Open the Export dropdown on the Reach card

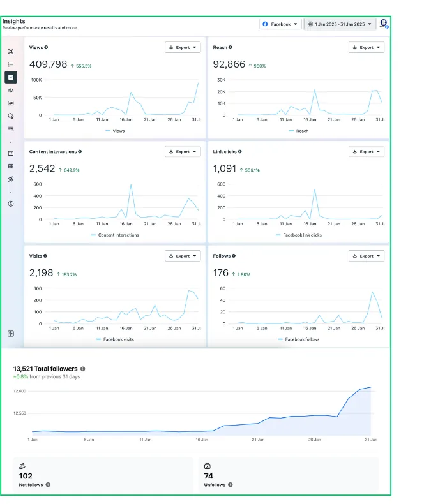point(367,47)
